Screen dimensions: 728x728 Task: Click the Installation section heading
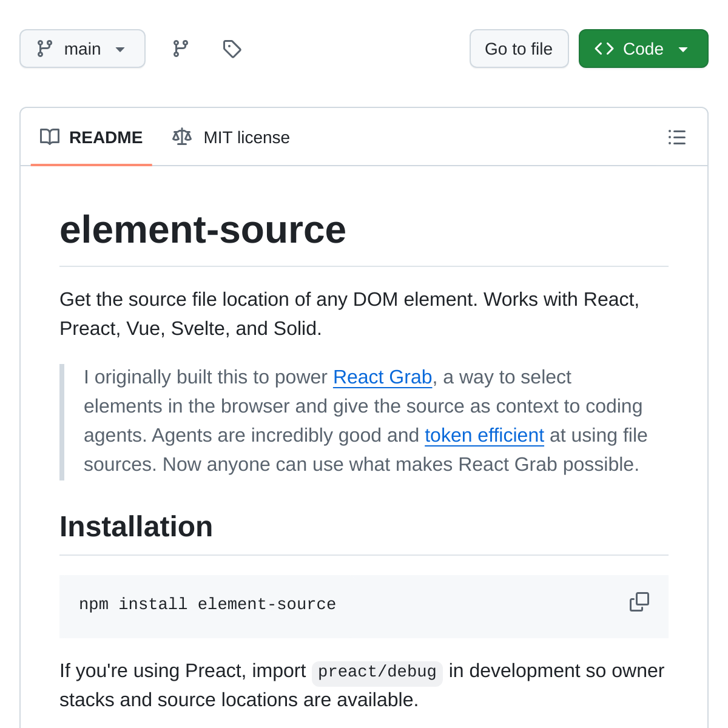tap(136, 527)
